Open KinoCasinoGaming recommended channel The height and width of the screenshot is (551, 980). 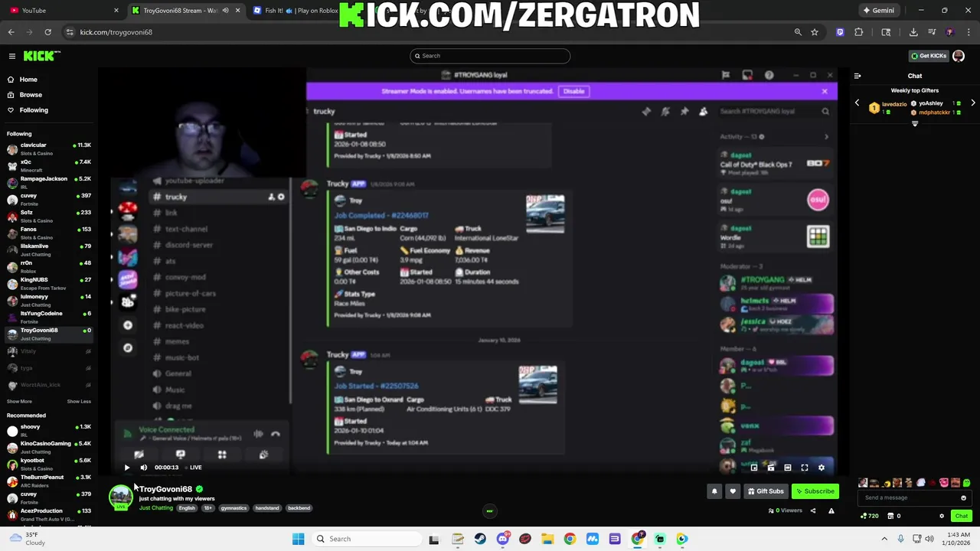[48, 447]
